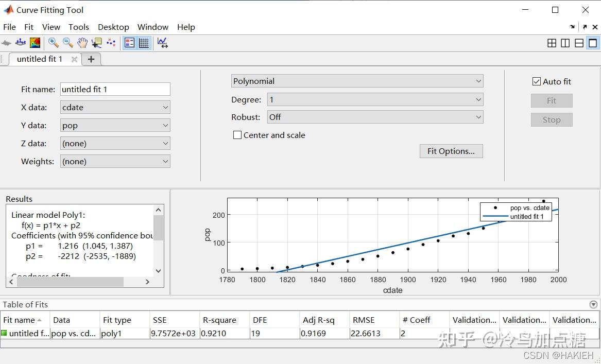Open the Fit Options dialog
The image size is (601, 364).
pos(451,151)
